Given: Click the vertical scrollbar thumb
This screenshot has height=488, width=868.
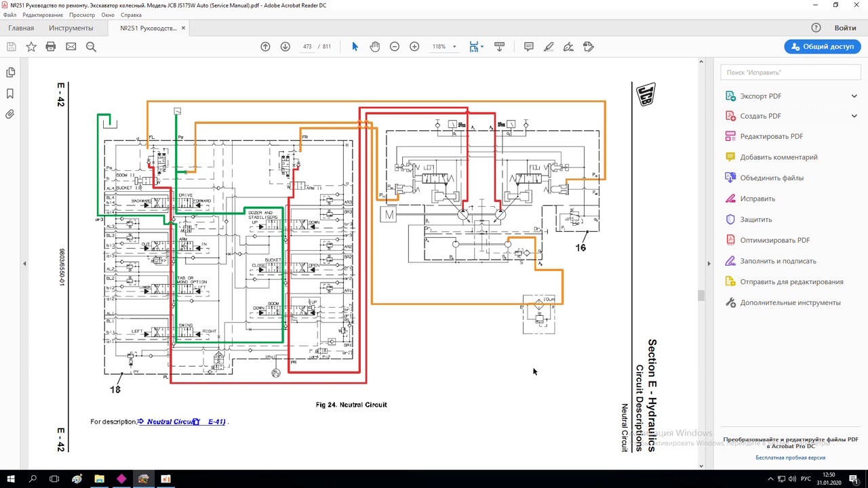Looking at the screenshot, I should [x=701, y=295].
